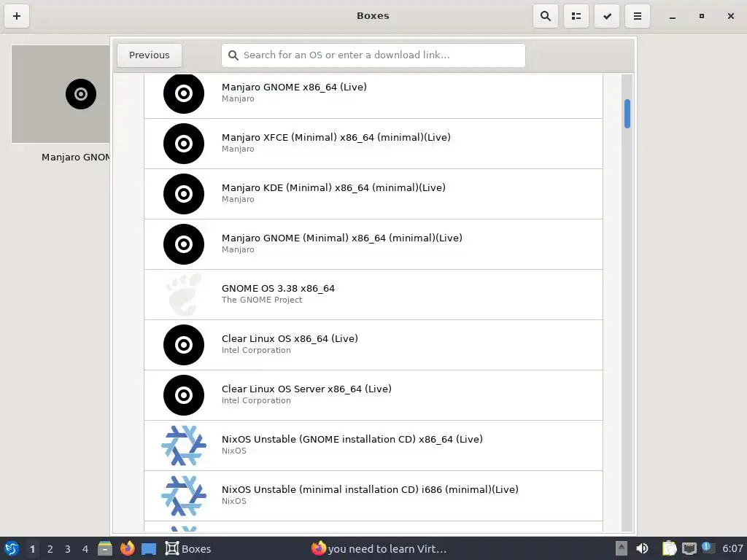Click the Previous button
The image size is (747, 560).
[x=150, y=55]
